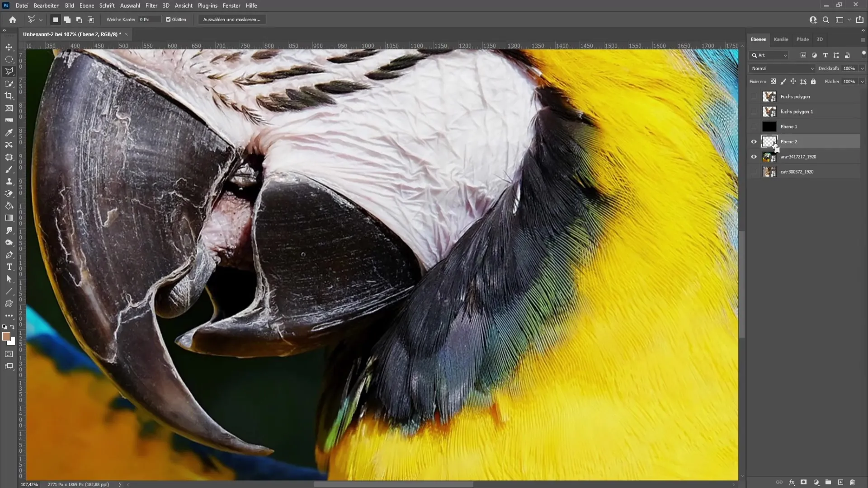Click Auswählen und maskieren button

pos(231,20)
